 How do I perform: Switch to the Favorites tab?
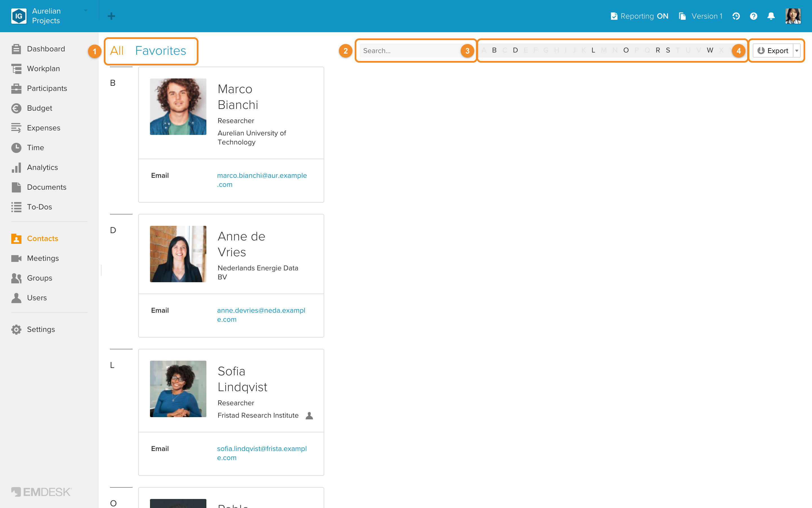click(161, 51)
